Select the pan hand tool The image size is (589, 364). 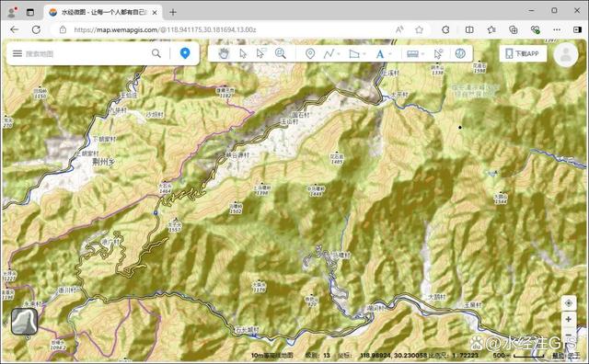tap(224, 53)
